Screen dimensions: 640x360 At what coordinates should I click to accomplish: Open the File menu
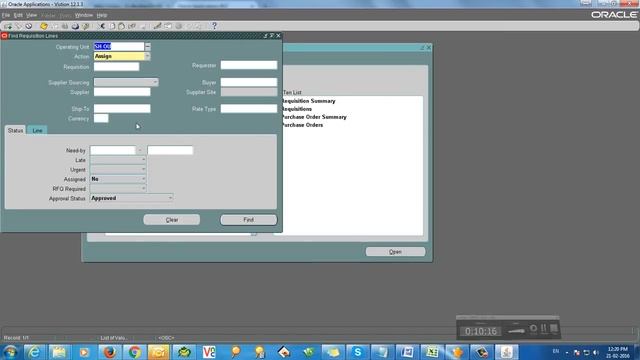(x=6, y=15)
